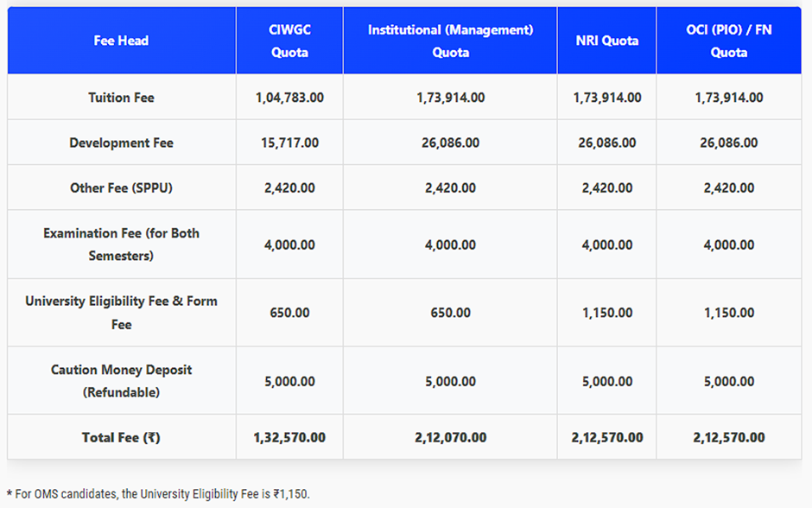Click Caution Money Deposit (Refundable) label
The image size is (812, 508).
pyautogui.click(x=121, y=381)
